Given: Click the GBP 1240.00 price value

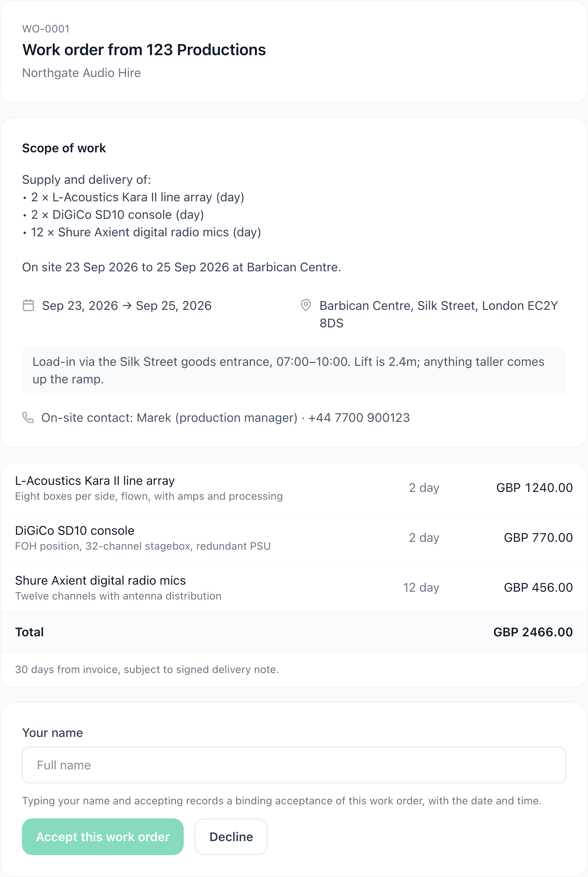Looking at the screenshot, I should coord(534,488).
